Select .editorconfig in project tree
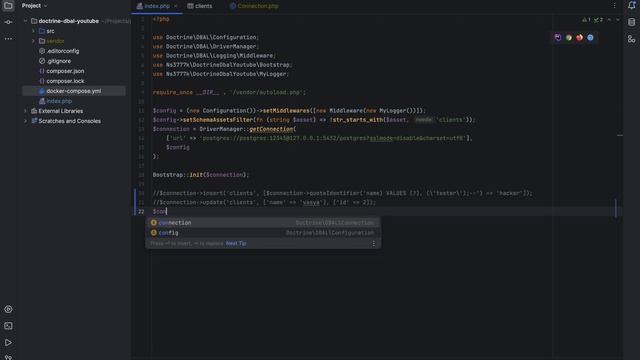Image resolution: width=640 pixels, height=360 pixels. click(62, 51)
